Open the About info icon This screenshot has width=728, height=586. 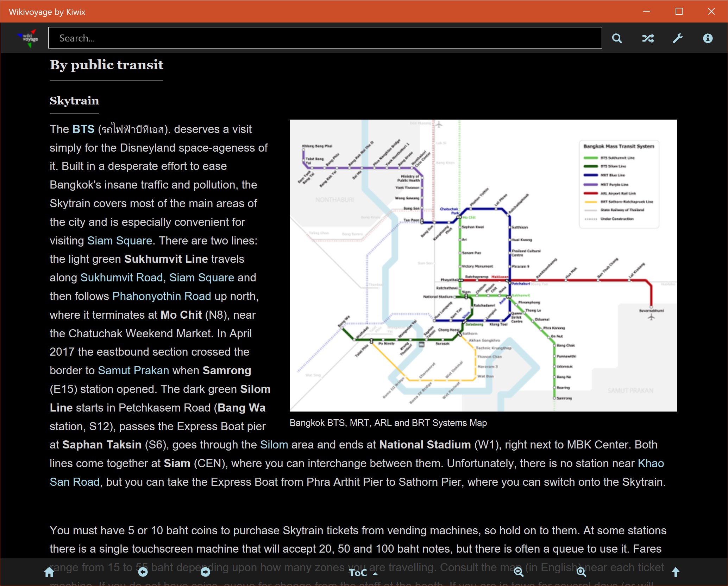pos(708,38)
